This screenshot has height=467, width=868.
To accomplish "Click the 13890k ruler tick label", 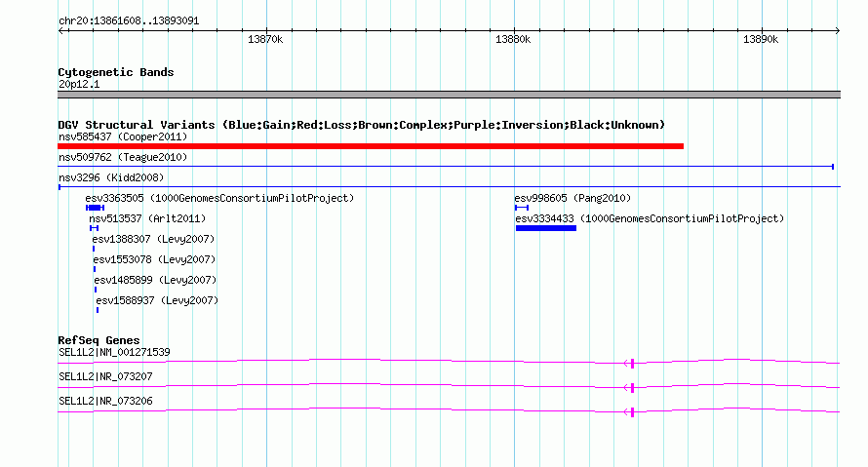I will coord(761,39).
